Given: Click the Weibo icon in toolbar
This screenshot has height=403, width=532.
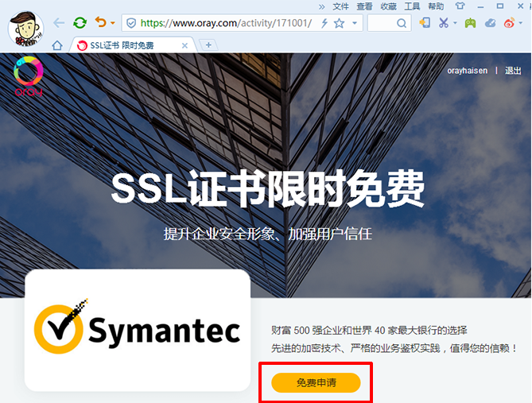Looking at the screenshot, I should (510, 23).
